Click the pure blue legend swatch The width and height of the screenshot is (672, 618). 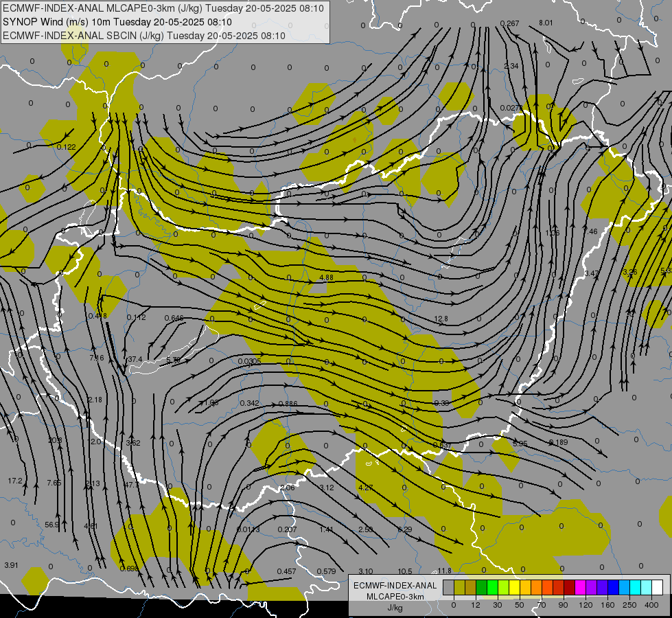[x=613, y=588]
